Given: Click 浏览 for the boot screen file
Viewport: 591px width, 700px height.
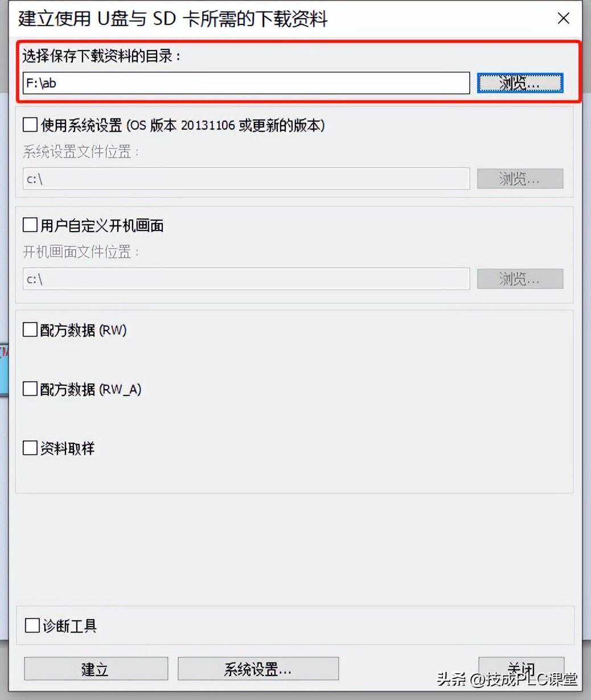Looking at the screenshot, I should (520, 279).
